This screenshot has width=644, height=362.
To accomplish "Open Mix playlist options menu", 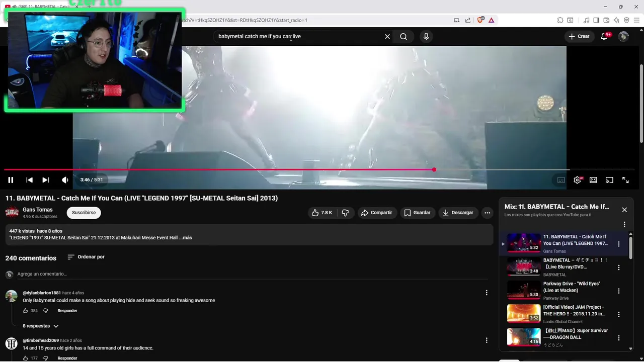I will [x=624, y=224].
